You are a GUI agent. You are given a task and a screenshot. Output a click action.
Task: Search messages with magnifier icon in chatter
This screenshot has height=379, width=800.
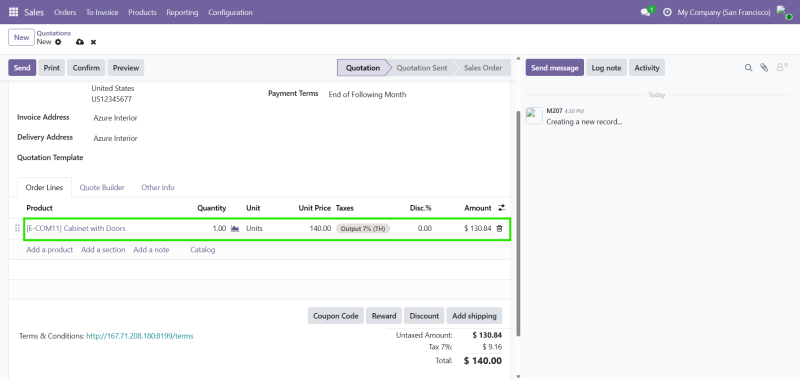click(x=748, y=67)
